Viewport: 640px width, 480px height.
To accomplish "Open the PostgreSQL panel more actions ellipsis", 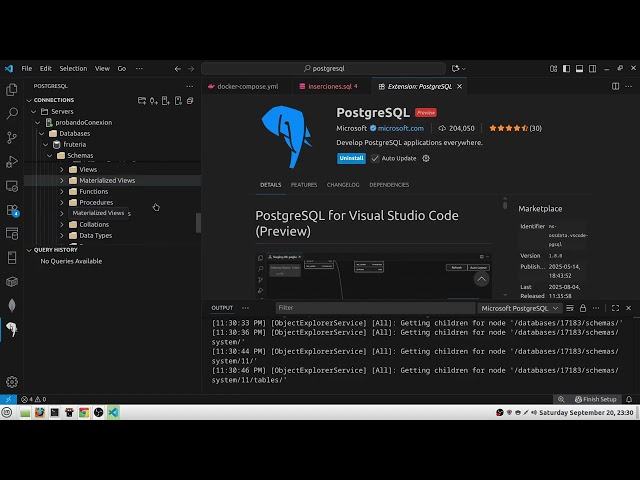I will click(x=190, y=86).
